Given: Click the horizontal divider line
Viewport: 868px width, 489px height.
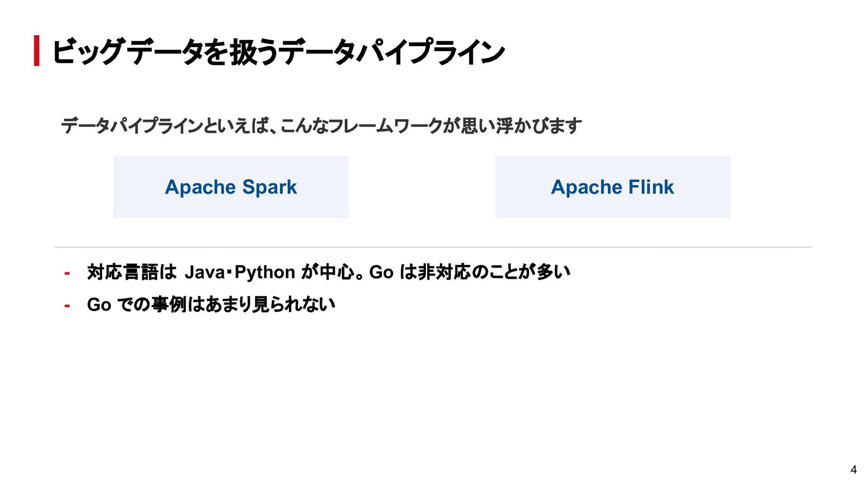Looking at the screenshot, I should point(433,247).
